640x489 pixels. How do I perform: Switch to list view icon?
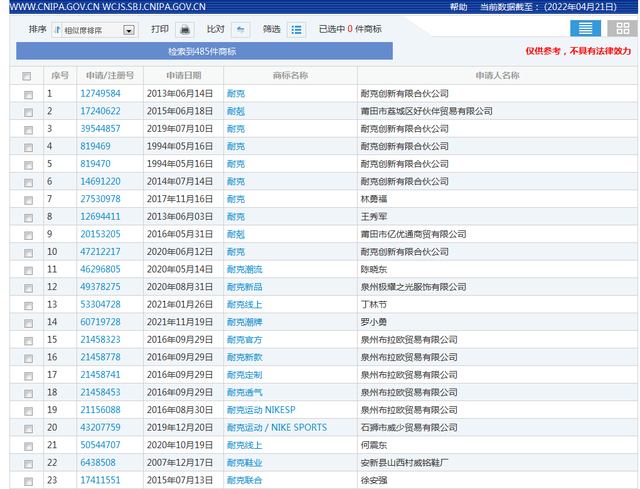point(585,29)
